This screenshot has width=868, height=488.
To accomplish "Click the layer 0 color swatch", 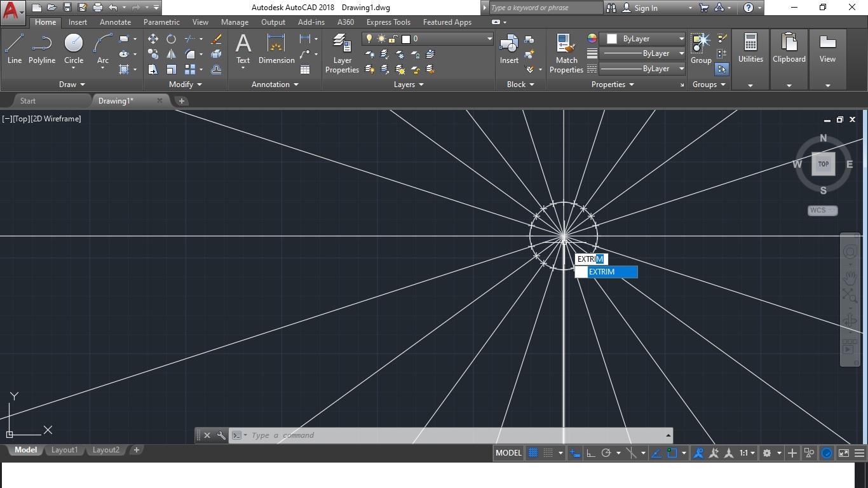I will tap(406, 39).
